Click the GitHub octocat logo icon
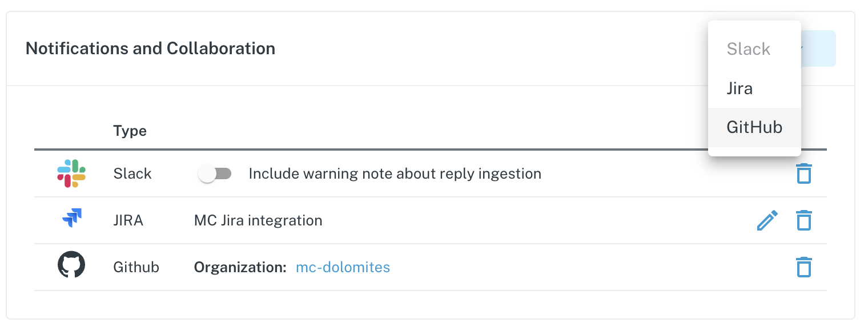Screen dimensions: 868x331 (x=71, y=267)
